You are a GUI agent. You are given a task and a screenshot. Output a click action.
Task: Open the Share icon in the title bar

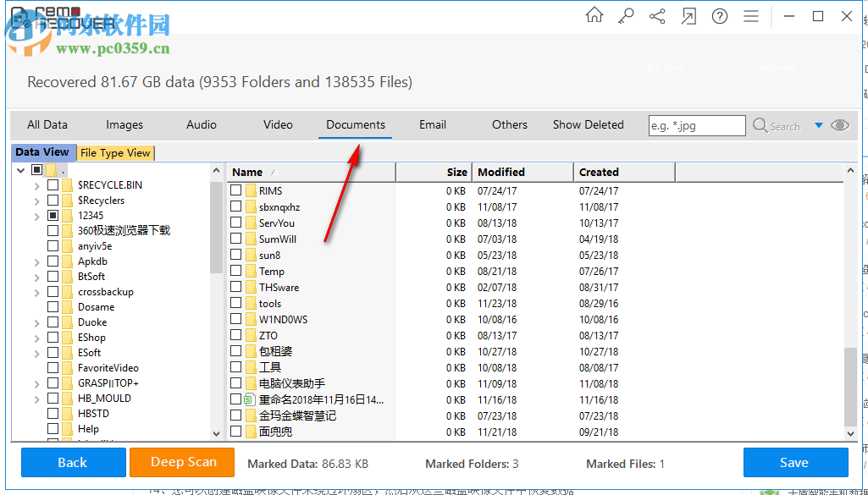coord(657,15)
